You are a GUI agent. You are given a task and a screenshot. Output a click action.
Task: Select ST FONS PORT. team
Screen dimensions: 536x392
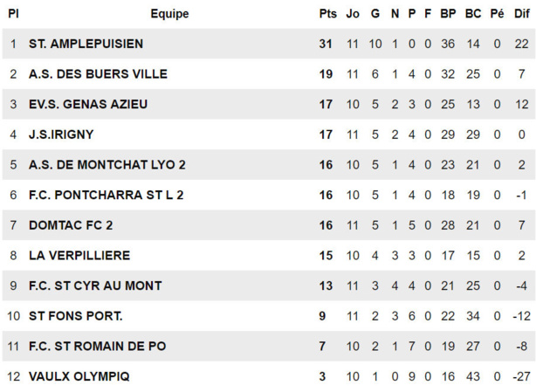[76, 316]
